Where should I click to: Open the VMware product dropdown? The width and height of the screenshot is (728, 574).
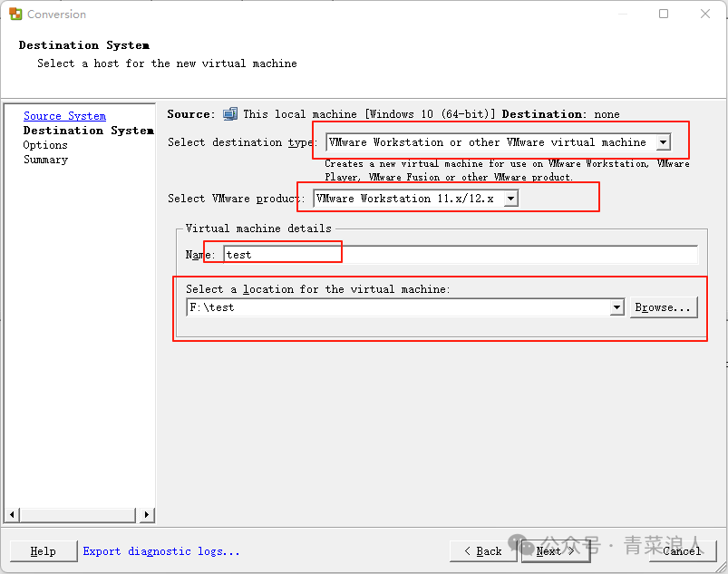tap(510, 199)
